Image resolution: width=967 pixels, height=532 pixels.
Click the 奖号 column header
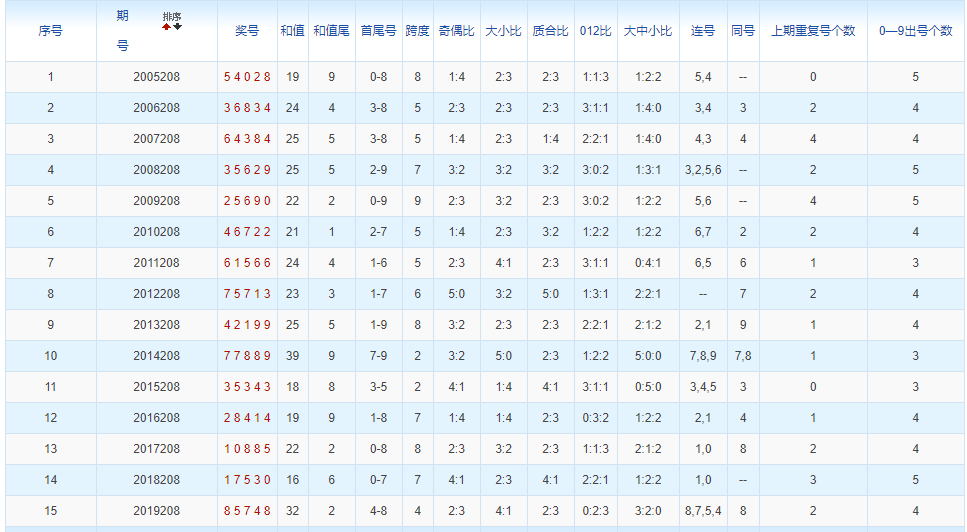pyautogui.click(x=247, y=31)
